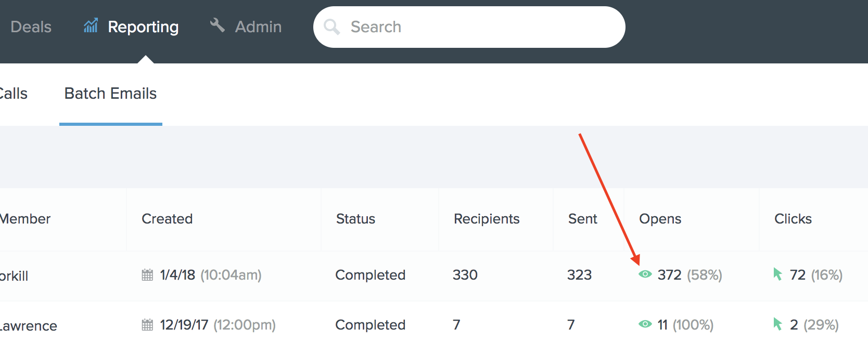
Task: Click the calendar icon beside 12/19/17
Action: [147, 325]
